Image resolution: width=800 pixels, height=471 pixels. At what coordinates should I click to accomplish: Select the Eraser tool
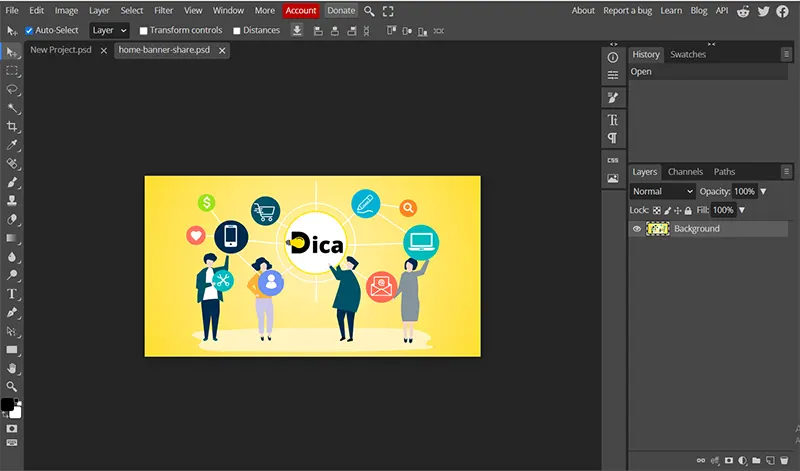point(12,219)
